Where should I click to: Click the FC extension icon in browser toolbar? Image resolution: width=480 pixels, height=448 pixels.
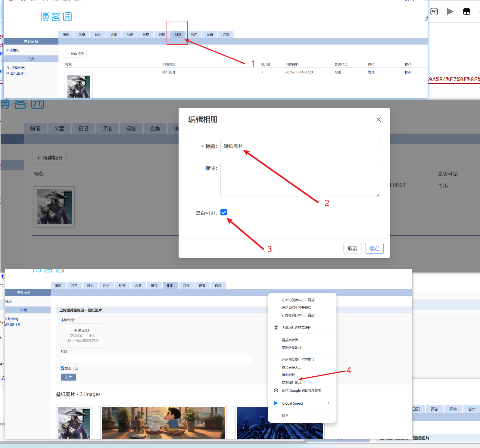pyautogui.click(x=434, y=12)
